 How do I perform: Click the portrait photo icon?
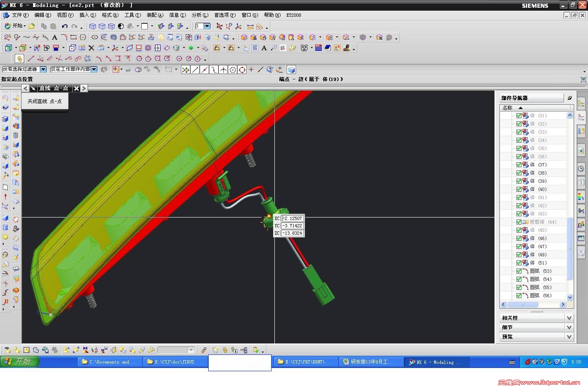coord(347,48)
